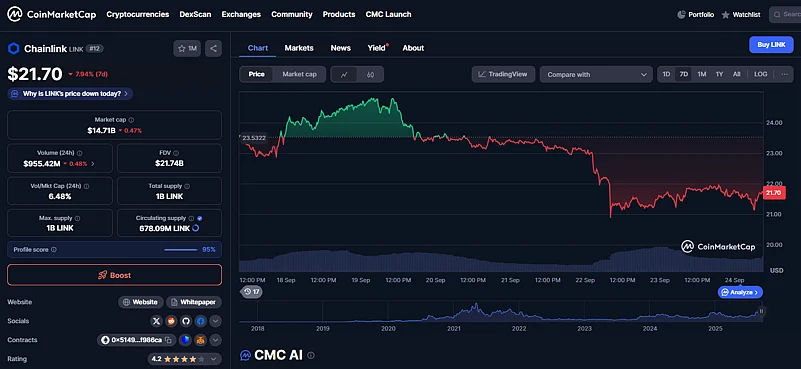Open Chainlink's Facebook page
This screenshot has width=801, height=369.
point(200,321)
